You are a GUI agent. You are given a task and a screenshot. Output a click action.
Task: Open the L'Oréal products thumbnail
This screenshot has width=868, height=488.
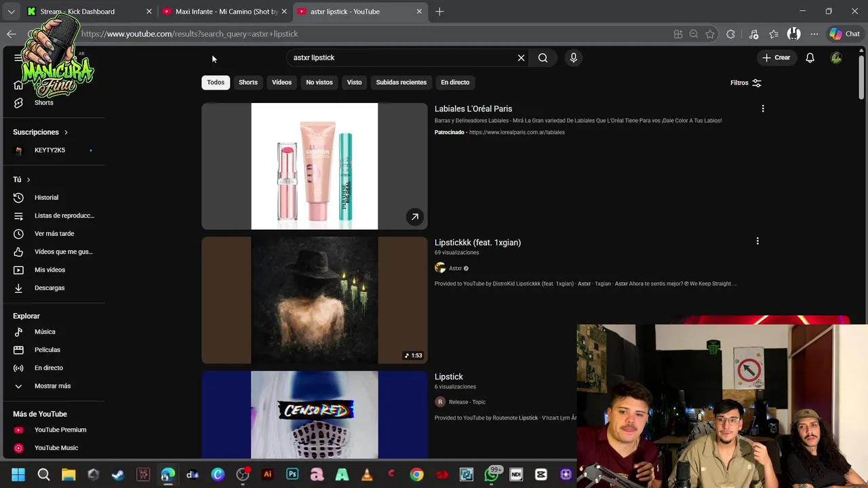tap(315, 166)
